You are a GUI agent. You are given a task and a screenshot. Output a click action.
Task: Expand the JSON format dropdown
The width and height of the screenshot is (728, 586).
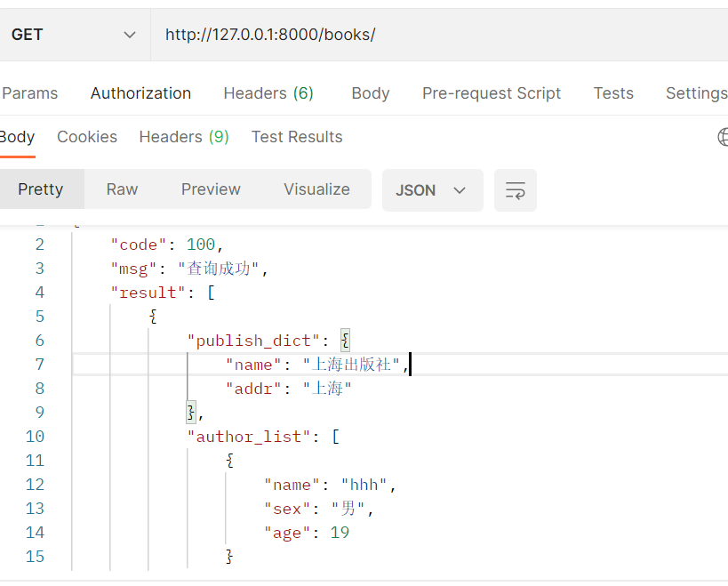click(x=432, y=190)
